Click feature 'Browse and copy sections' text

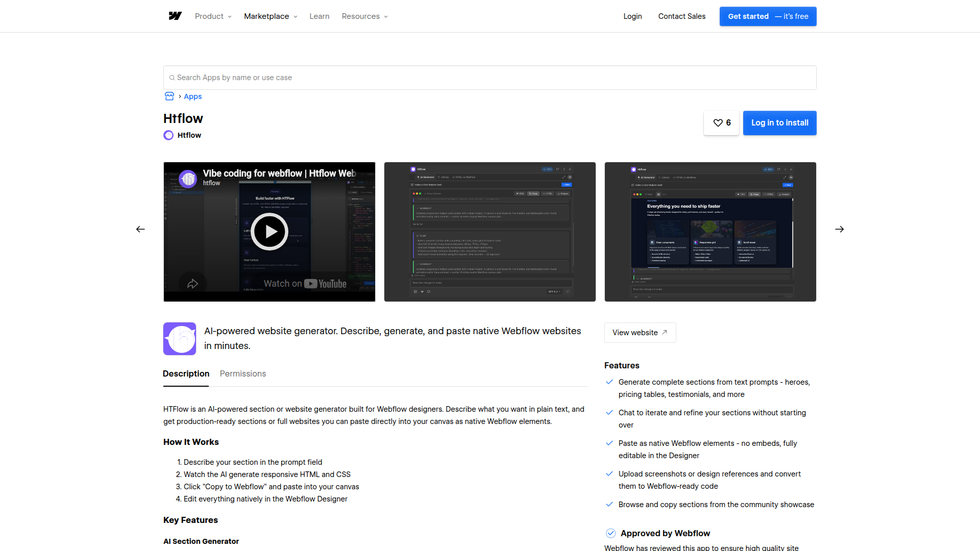pyautogui.click(x=716, y=505)
